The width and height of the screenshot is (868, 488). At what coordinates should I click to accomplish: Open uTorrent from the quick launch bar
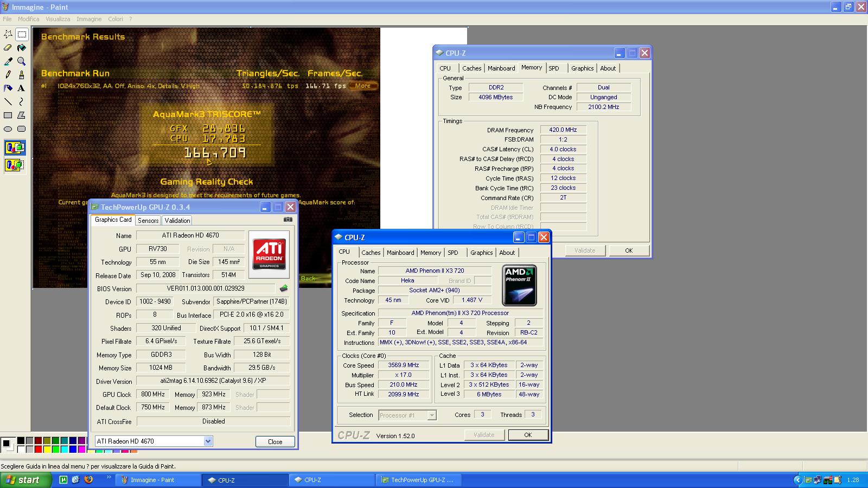point(63,480)
